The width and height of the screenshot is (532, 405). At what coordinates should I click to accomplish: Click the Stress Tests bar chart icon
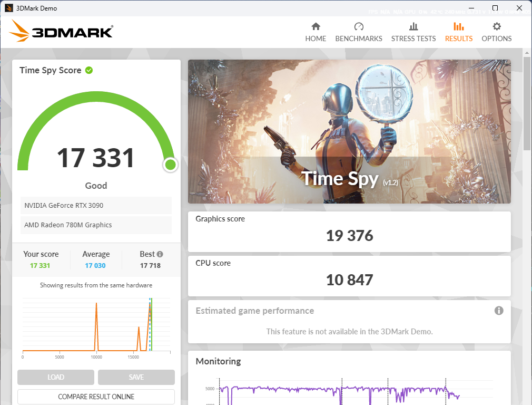[413, 26]
